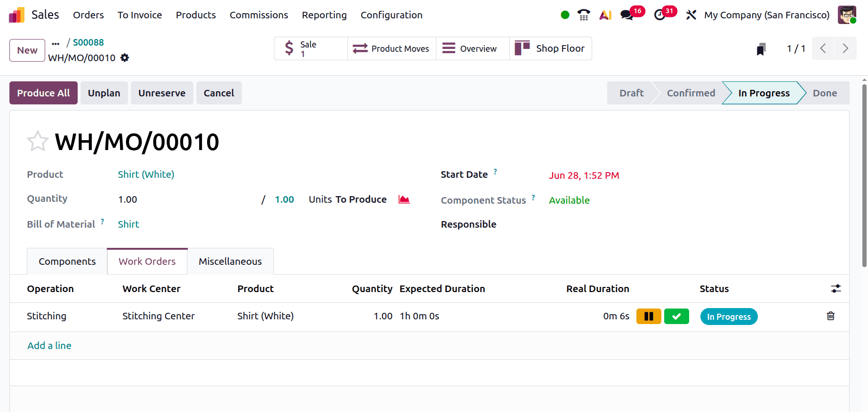Mark the Stitching work order done with the checkmark
Screen dimensions: 868x412
point(676,317)
